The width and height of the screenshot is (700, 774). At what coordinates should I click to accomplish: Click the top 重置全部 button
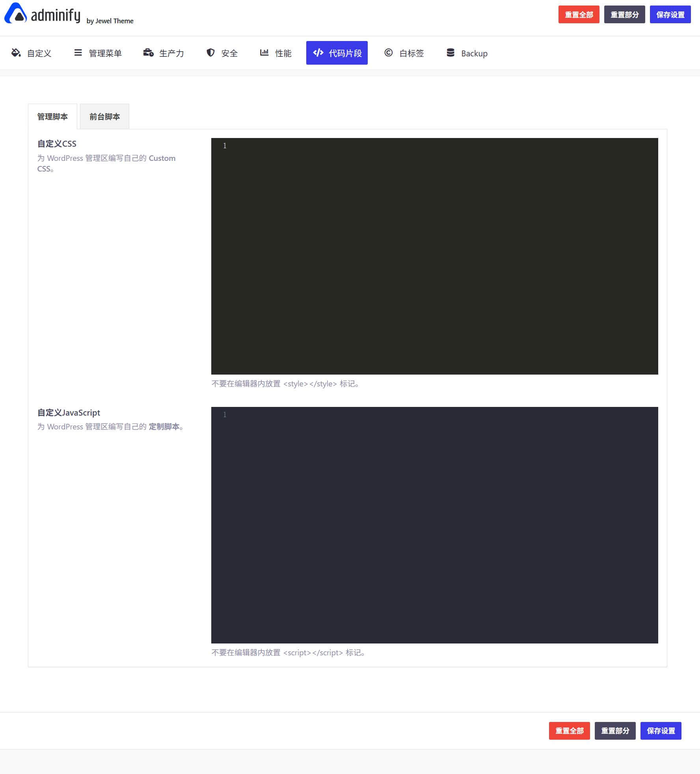(579, 15)
